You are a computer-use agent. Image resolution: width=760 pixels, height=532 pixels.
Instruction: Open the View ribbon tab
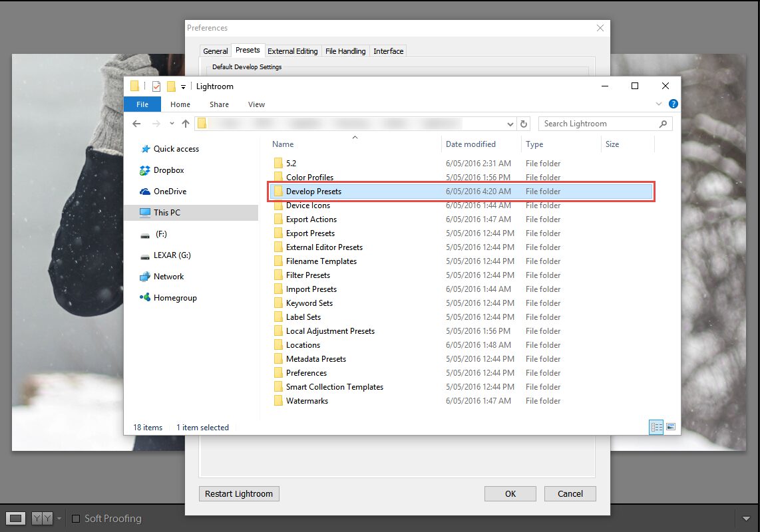tap(256, 104)
